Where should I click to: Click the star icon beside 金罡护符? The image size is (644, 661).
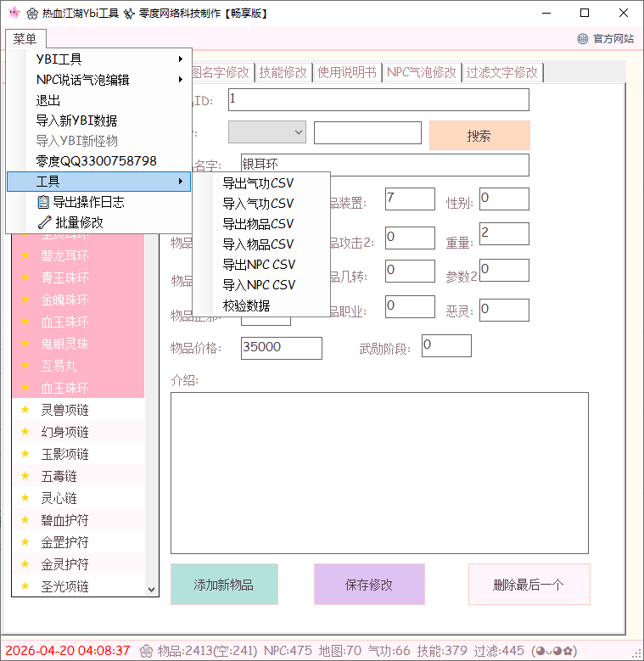pyautogui.click(x=25, y=542)
